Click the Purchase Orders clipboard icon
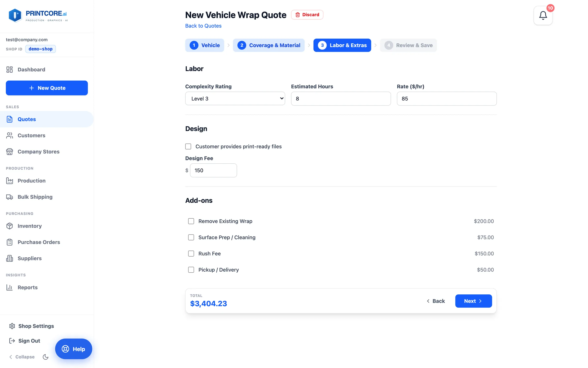Screen dimensions: 588x368 click(x=10, y=242)
